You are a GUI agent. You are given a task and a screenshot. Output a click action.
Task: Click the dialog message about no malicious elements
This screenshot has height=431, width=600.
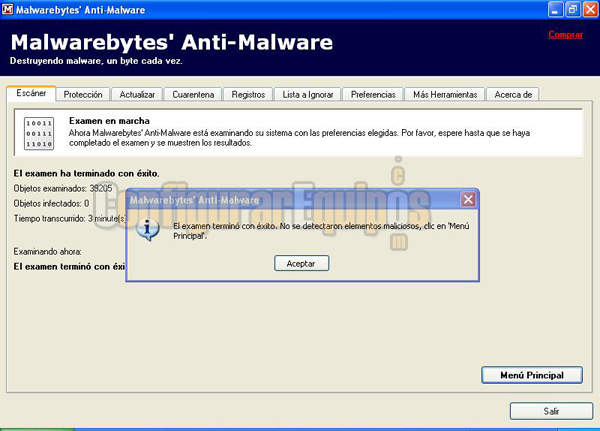[x=321, y=231]
